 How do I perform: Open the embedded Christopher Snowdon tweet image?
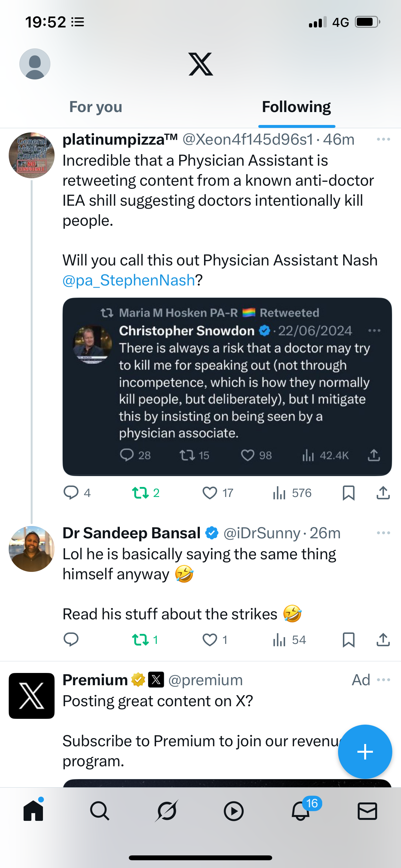pos(227,387)
